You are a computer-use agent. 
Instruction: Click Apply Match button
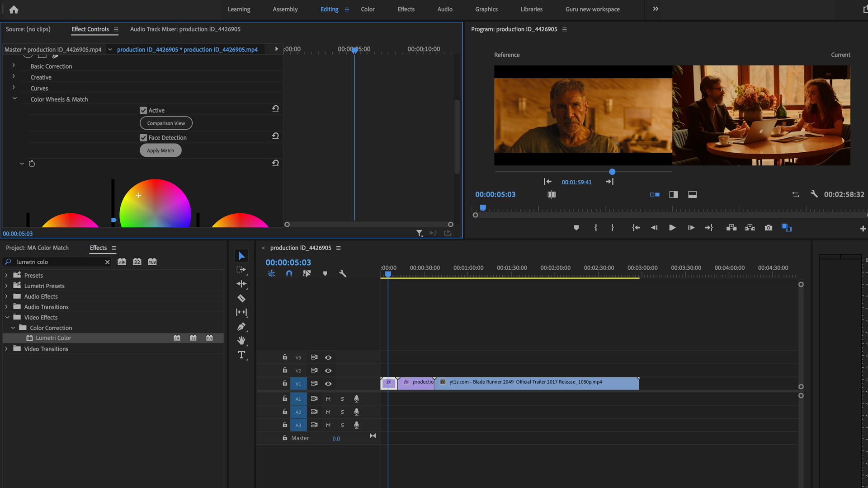coord(160,150)
